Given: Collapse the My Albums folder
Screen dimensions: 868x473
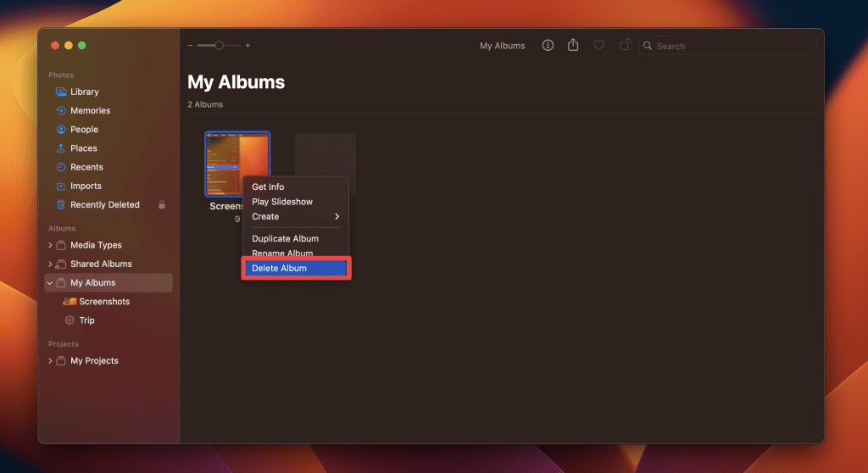Looking at the screenshot, I should [50, 283].
